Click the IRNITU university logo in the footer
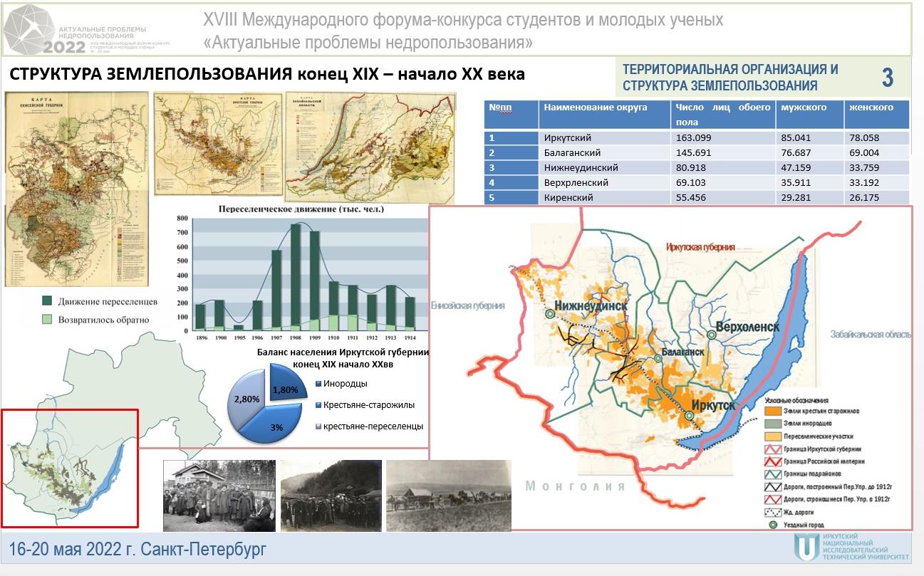 [850, 548]
